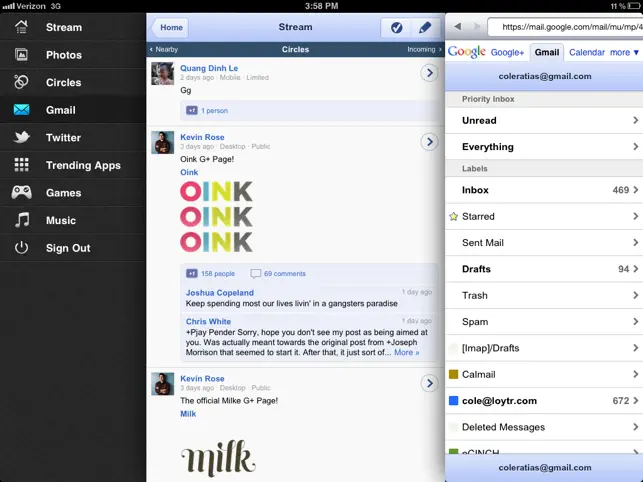Viewport: 643px width, 482px height.
Task: Open Quang Dinh Le's profile name link
Action: click(x=209, y=68)
